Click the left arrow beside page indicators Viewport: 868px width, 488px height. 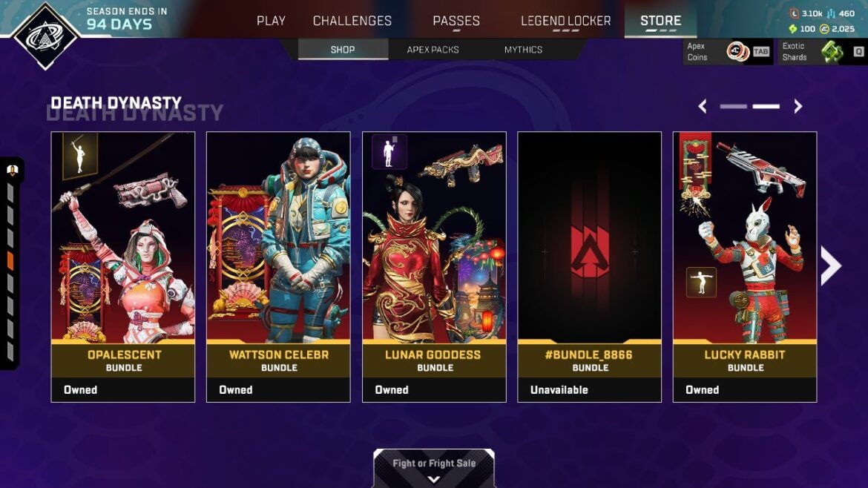[x=703, y=106]
